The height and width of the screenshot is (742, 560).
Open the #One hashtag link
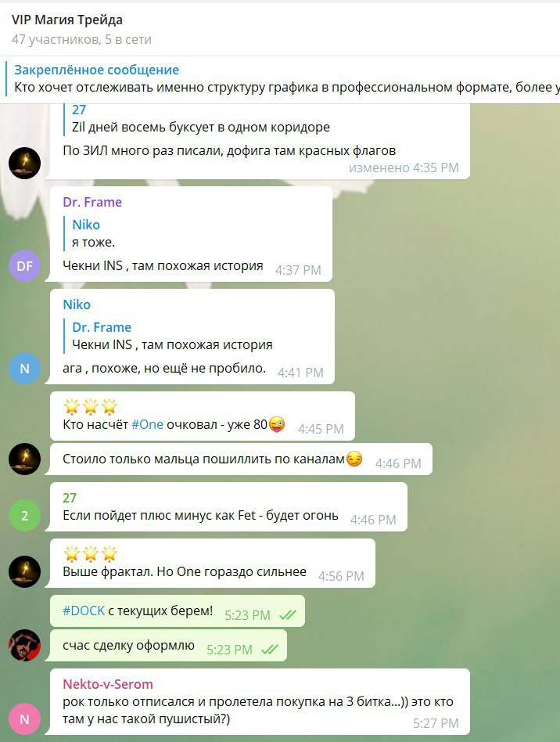tap(147, 424)
